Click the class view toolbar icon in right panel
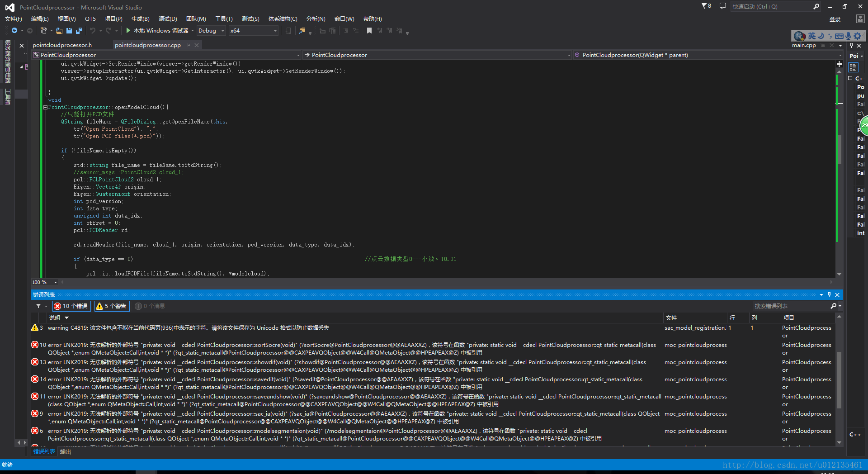The image size is (868, 474). (x=853, y=67)
